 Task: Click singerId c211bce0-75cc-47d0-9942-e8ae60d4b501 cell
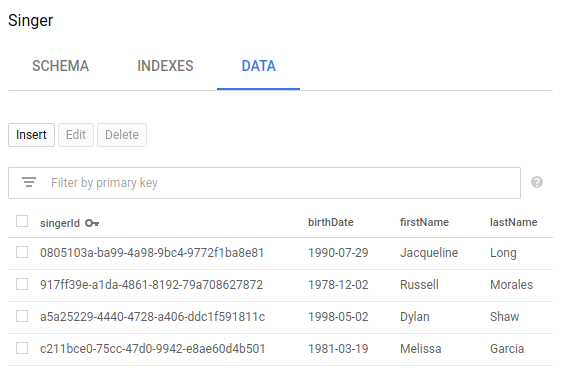point(153,349)
